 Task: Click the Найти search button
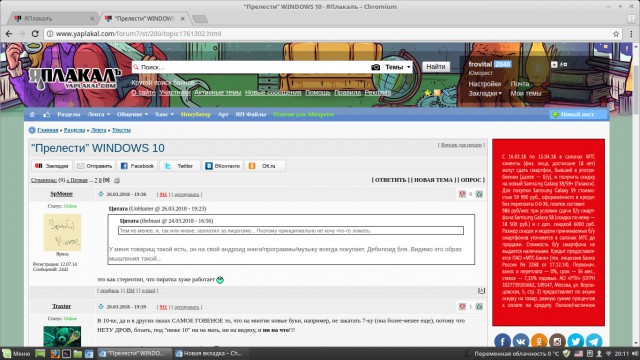[x=436, y=67]
